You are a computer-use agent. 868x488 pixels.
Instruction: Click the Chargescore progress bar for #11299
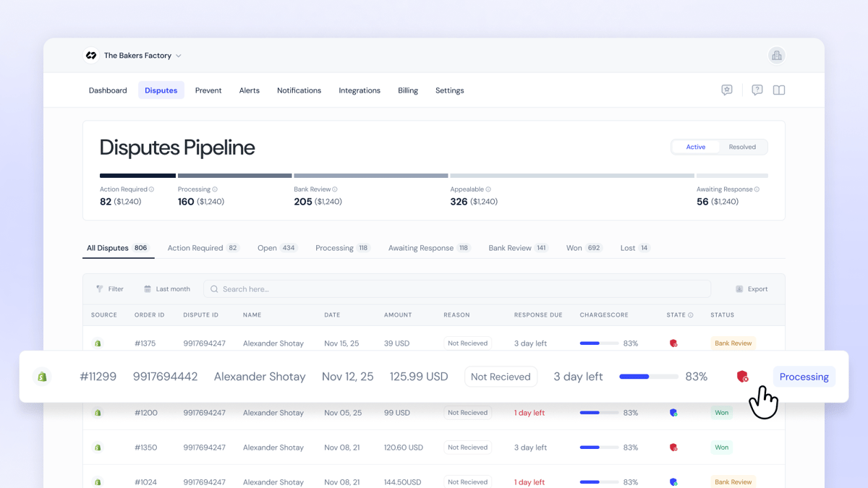click(x=649, y=377)
